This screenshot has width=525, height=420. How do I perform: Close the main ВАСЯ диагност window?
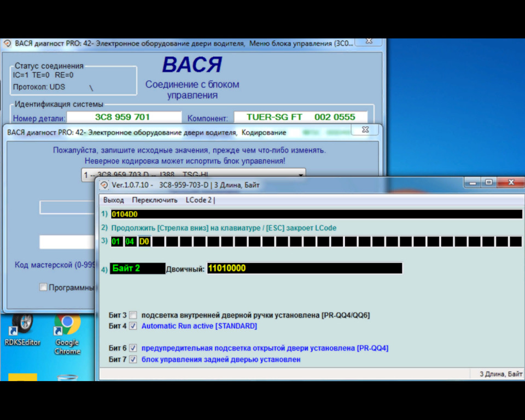click(x=369, y=41)
